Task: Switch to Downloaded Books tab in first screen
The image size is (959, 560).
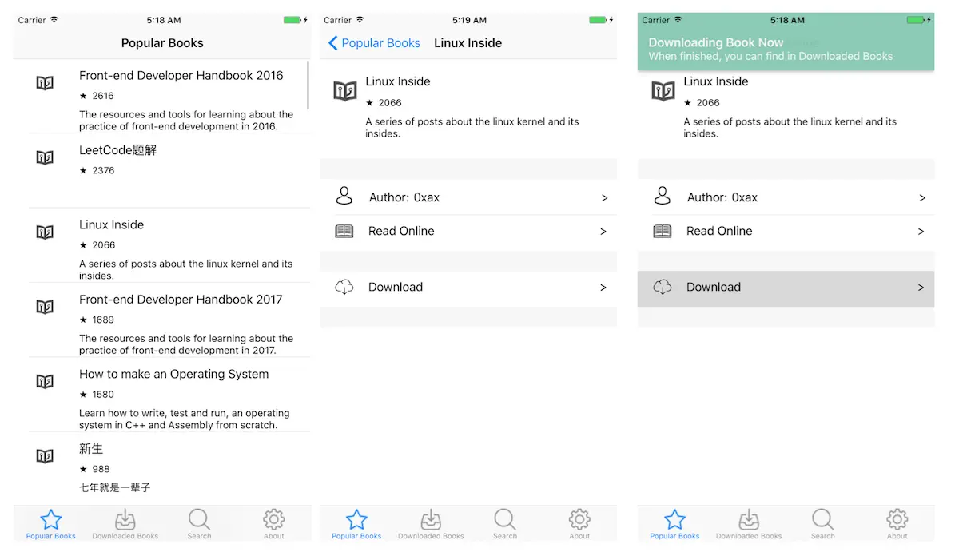Action: (x=125, y=524)
